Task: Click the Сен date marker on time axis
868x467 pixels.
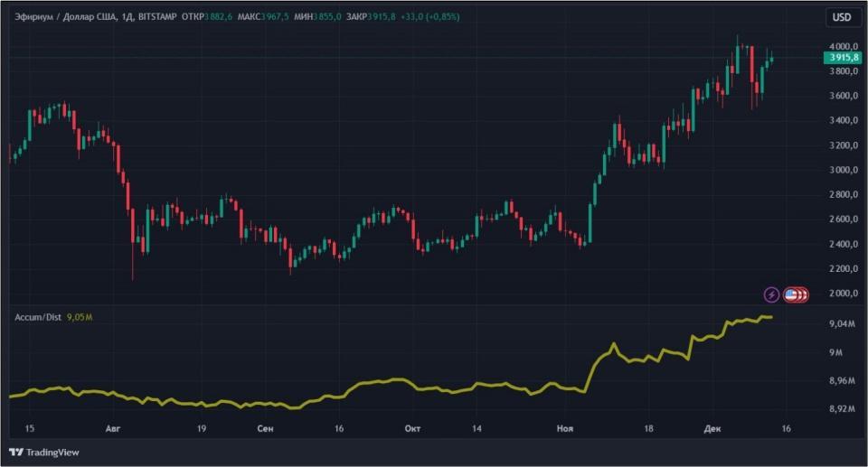Action: 265,428
